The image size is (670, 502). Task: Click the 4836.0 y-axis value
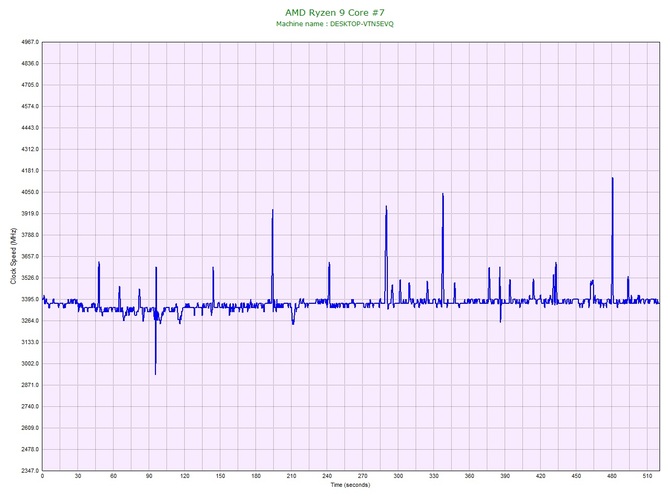30,64
